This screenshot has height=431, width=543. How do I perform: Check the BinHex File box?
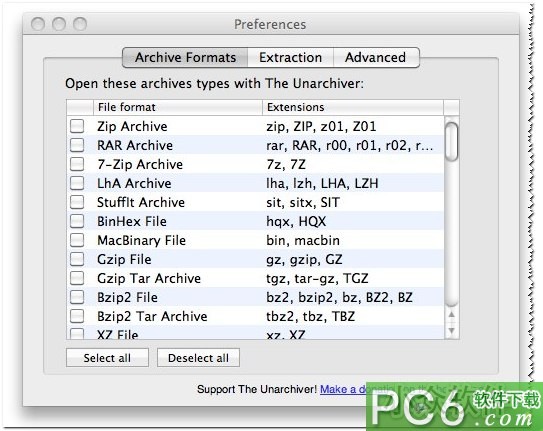pyautogui.click(x=77, y=221)
